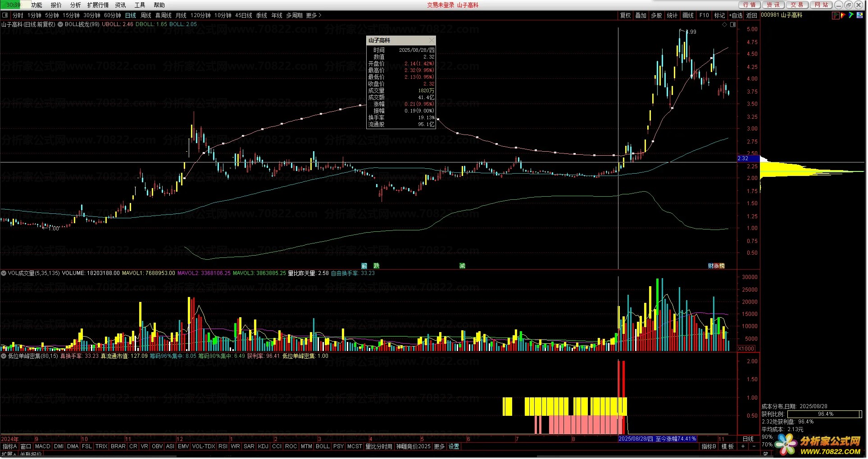The image size is (868, 459).
Task: Toggle 复权 price adjustment in toolbar
Action: pos(625,15)
